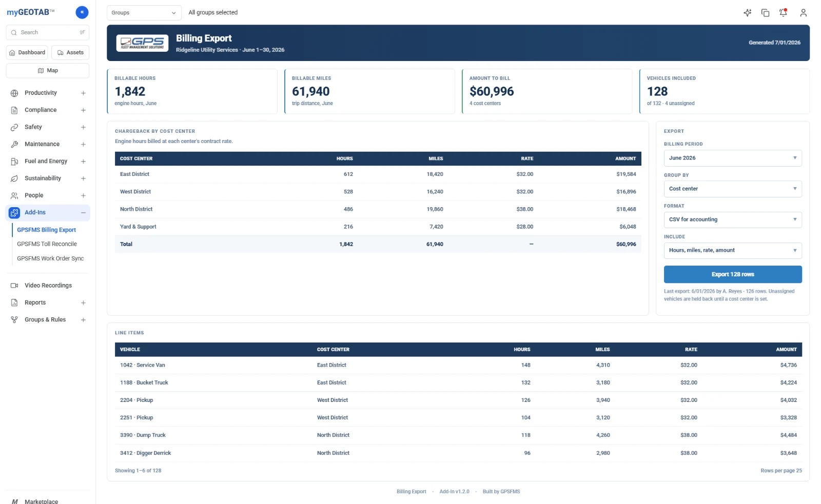This screenshot has width=821, height=504.
Task: Select line item 2204 · Pickup
Action: click(x=458, y=400)
